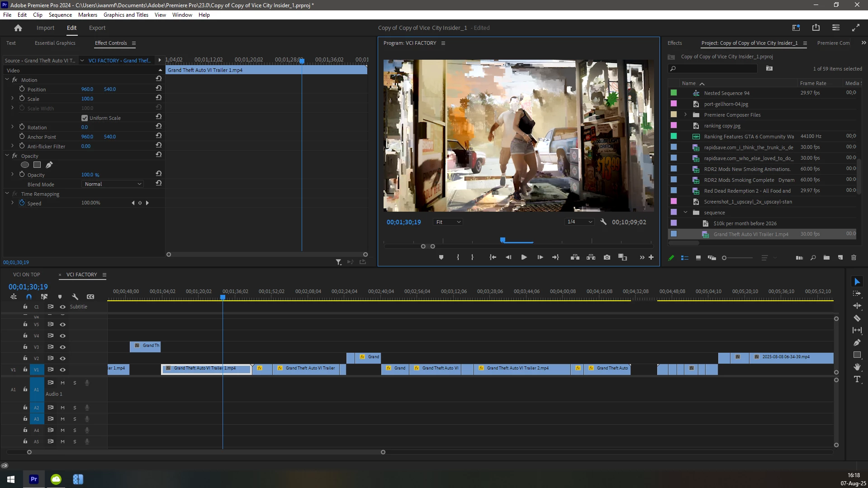Click the Position X value 960.0

point(87,89)
